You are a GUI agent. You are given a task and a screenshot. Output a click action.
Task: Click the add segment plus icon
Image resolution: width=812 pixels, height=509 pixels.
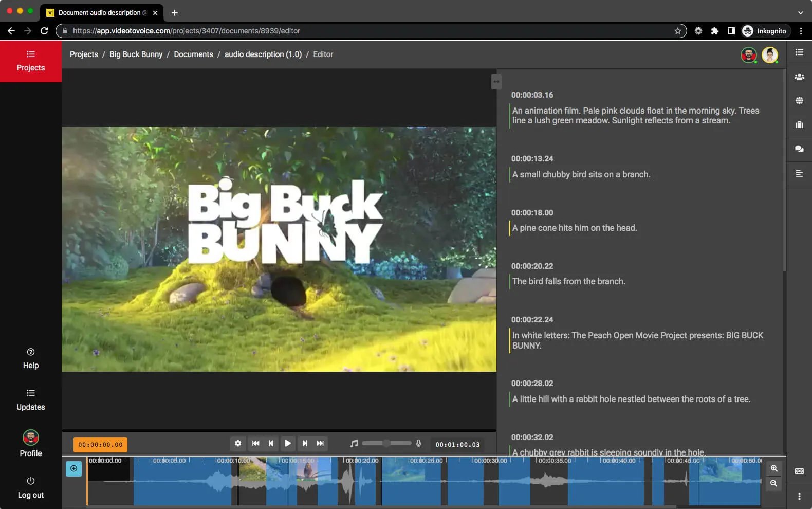click(73, 468)
